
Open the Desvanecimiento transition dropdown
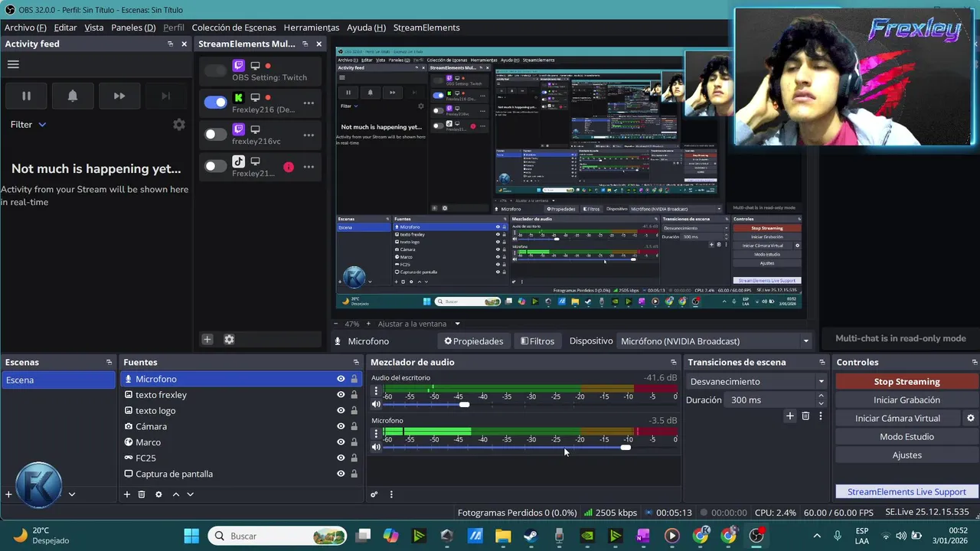point(756,381)
